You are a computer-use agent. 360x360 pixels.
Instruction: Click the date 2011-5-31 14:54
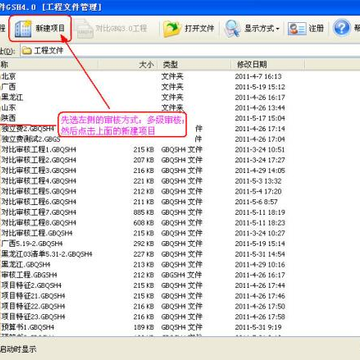260,254
